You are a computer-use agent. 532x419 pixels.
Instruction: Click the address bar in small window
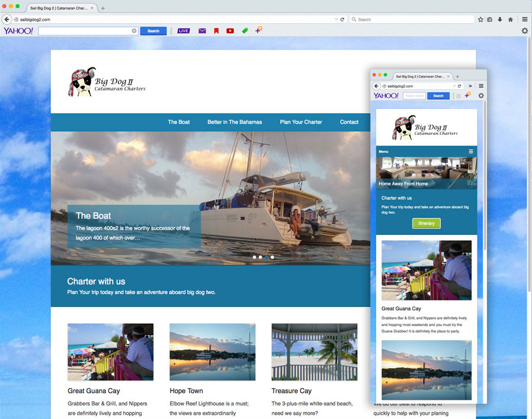[x=419, y=86]
